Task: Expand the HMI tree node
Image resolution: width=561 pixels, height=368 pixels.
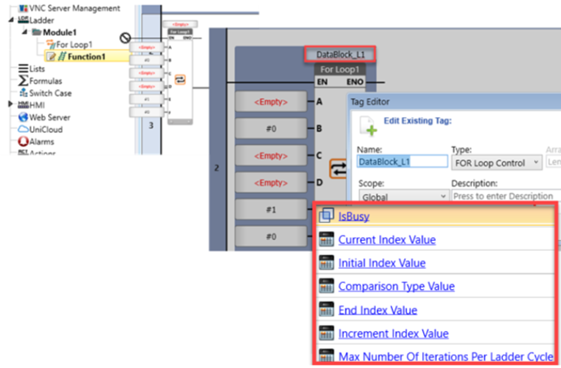Action: point(10,104)
